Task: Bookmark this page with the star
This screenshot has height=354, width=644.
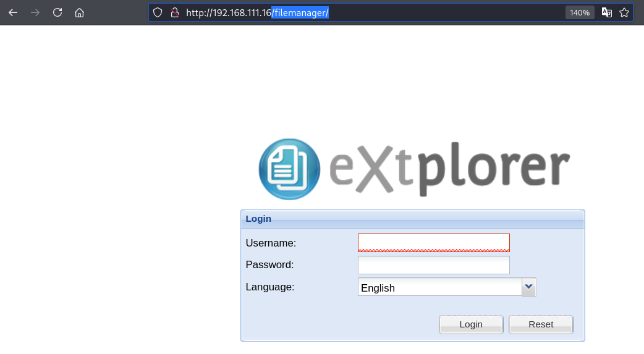Action: pyautogui.click(x=624, y=13)
